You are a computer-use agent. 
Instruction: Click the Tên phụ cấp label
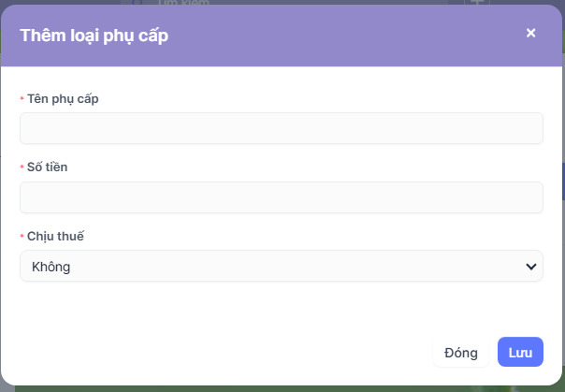point(65,98)
